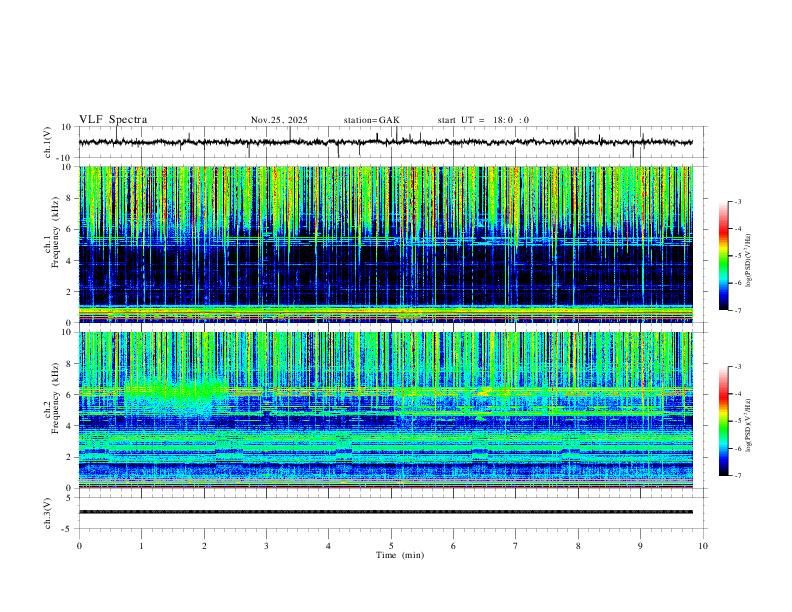
Task: Click the log(PSD) label beside ch.2 colorbar
Action: [x=749, y=426]
